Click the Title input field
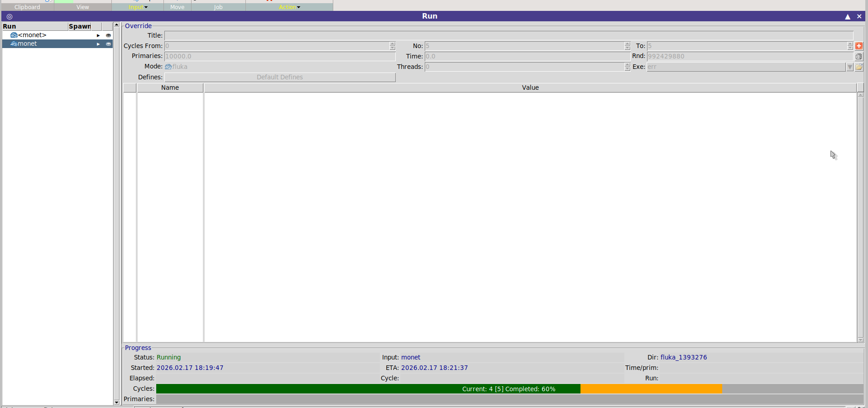This screenshot has height=408, width=868. pyautogui.click(x=508, y=35)
